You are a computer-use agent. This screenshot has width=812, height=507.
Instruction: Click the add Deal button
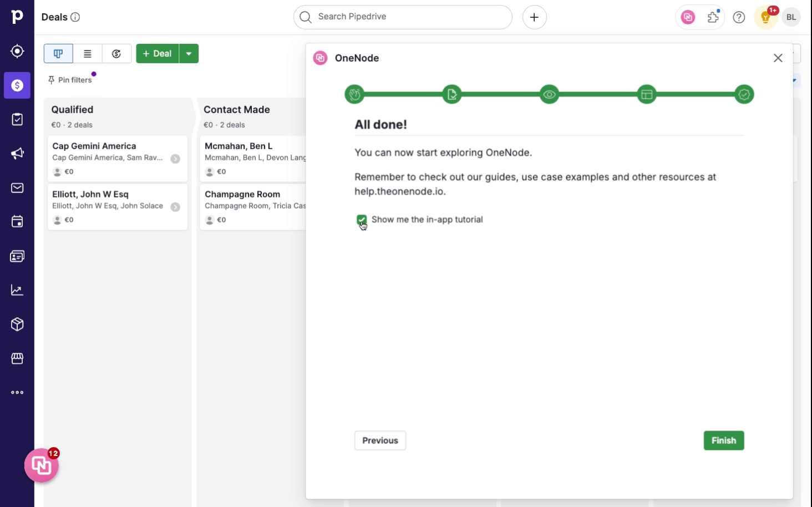[x=158, y=54]
